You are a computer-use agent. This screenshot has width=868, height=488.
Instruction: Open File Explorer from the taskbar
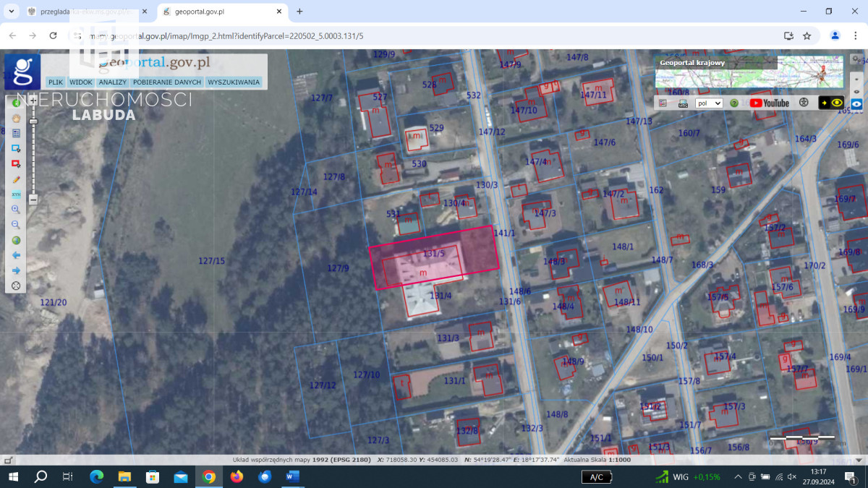(x=124, y=476)
